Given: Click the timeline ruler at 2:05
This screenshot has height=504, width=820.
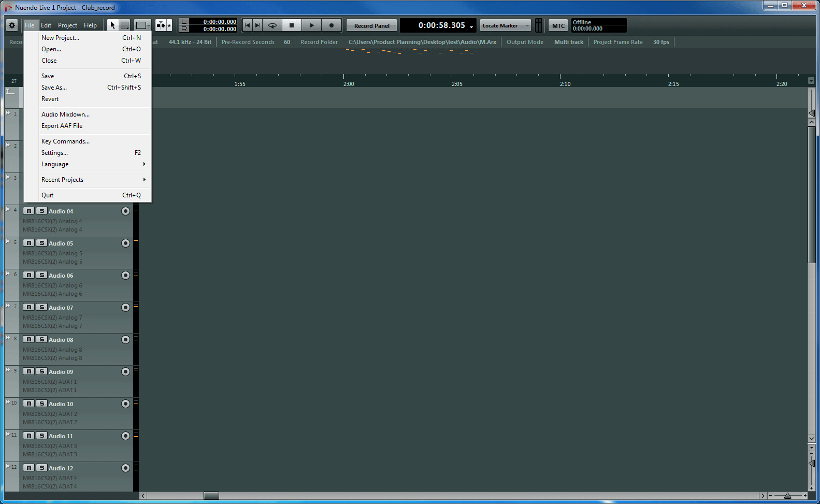Looking at the screenshot, I should [457, 83].
